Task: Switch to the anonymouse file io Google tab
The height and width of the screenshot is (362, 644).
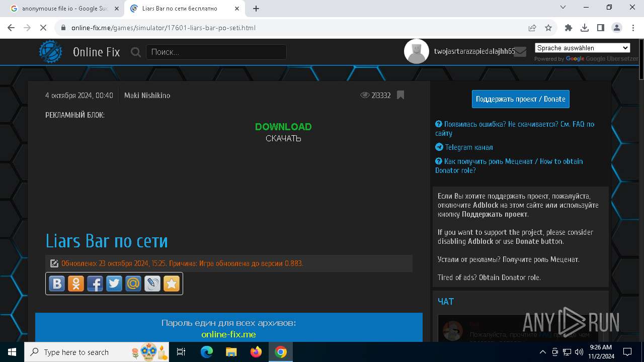Action: point(65,9)
